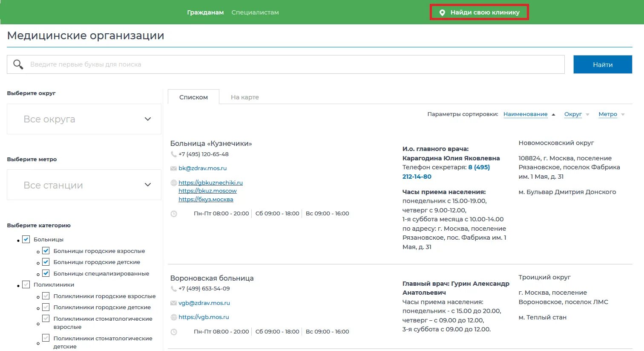Uncheck the Больницы category checkbox
The height and width of the screenshot is (351, 644).
coord(26,239)
